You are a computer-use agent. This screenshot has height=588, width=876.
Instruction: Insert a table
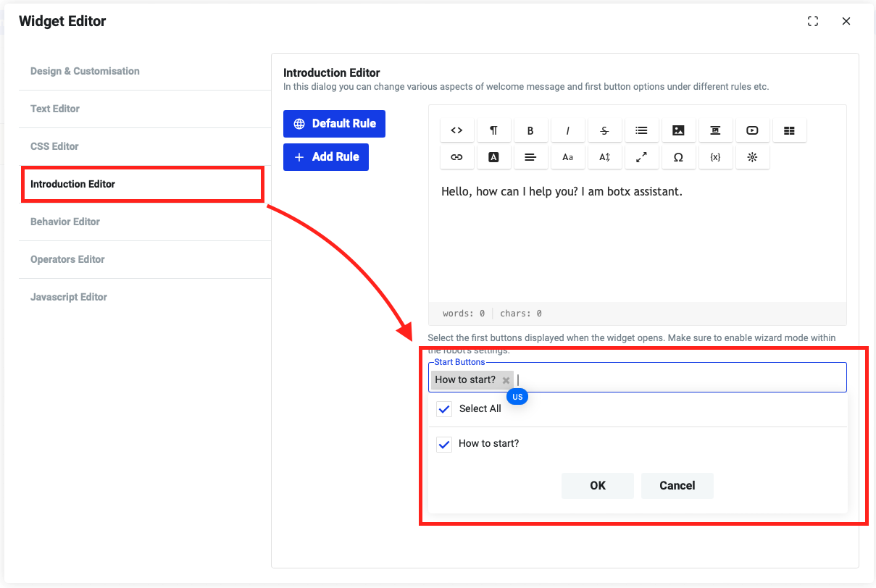pos(789,130)
